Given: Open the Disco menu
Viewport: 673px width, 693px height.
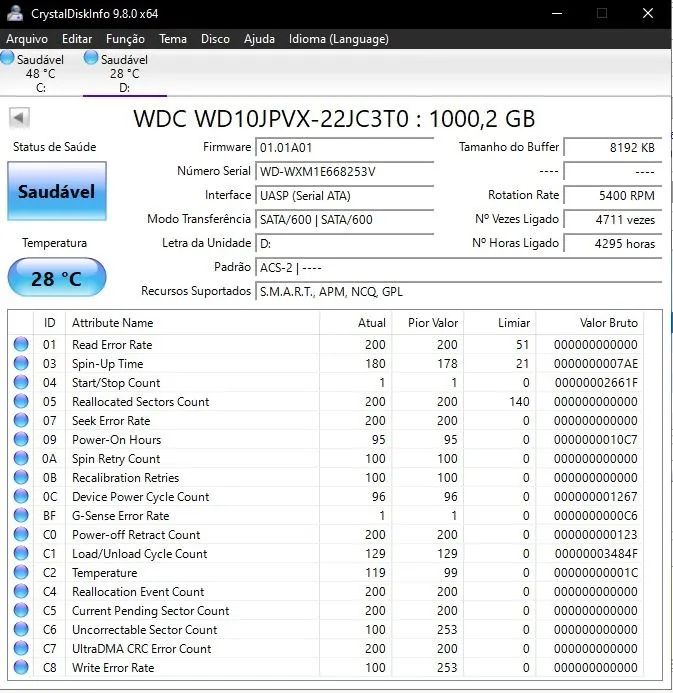Looking at the screenshot, I should point(215,39).
